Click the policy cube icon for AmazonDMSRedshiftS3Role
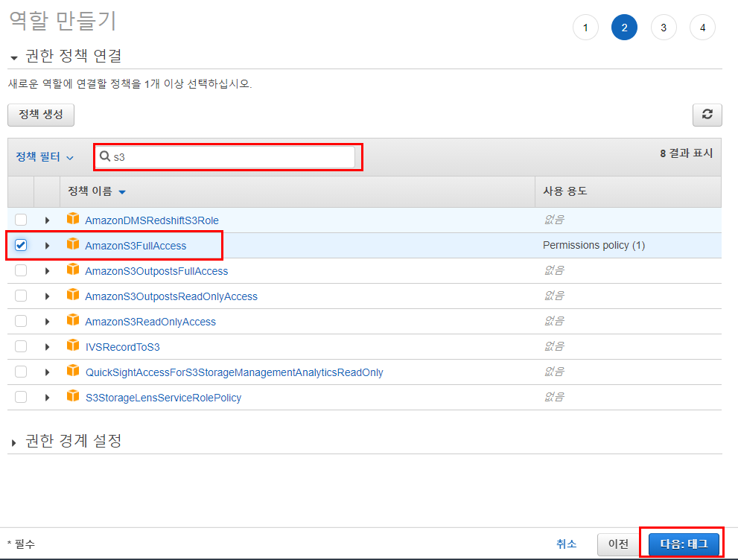The width and height of the screenshot is (738, 560). [73, 219]
